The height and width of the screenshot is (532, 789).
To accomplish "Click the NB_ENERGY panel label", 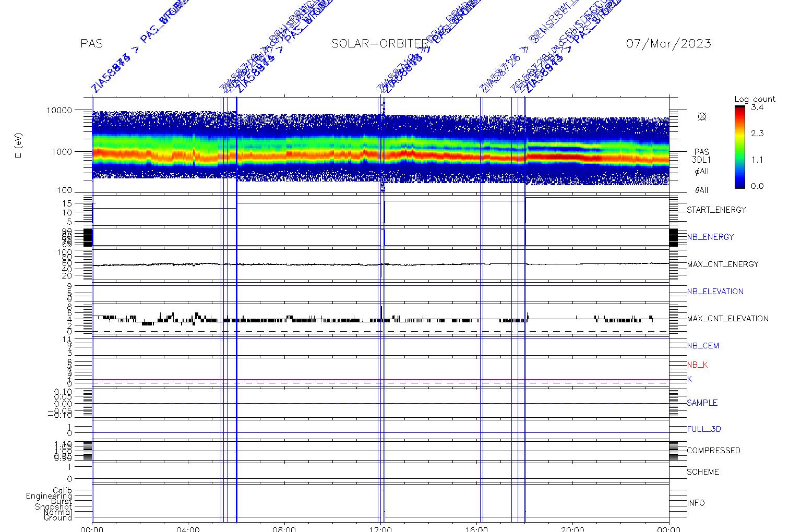I will pos(710,237).
